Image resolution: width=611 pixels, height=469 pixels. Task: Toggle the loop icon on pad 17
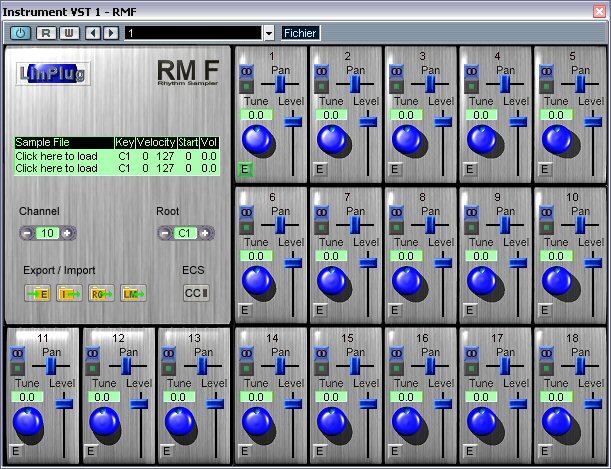471,354
